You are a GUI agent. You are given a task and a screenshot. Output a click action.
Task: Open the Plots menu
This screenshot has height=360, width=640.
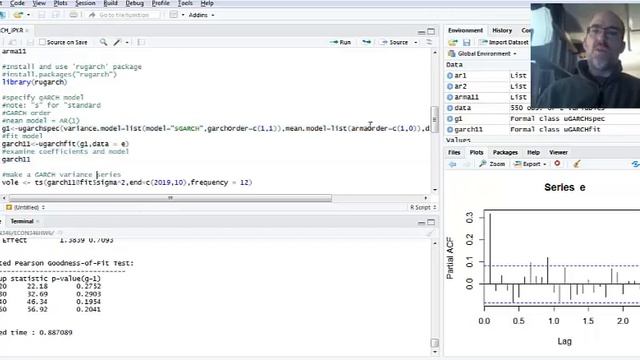pyautogui.click(x=60, y=3)
